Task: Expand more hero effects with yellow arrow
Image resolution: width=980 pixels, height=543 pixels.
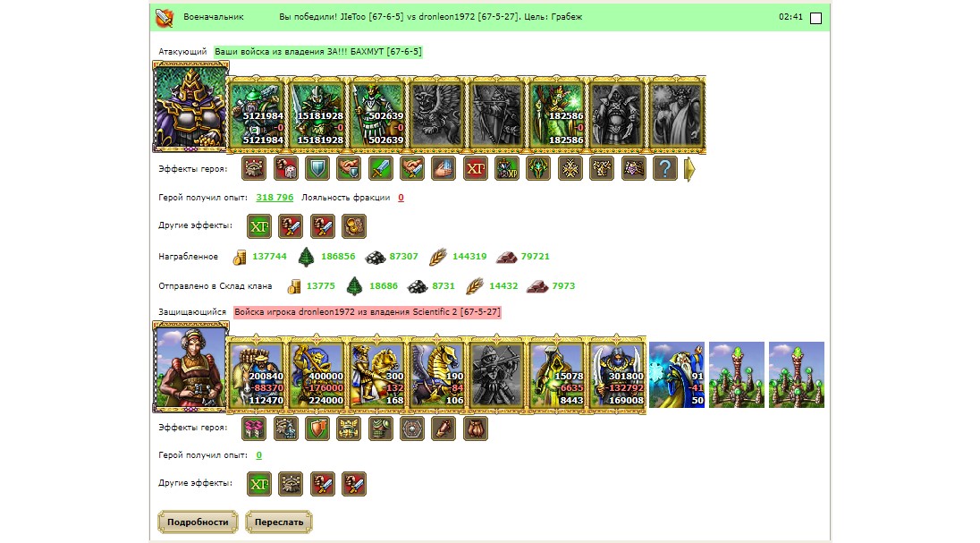Action: (689, 169)
